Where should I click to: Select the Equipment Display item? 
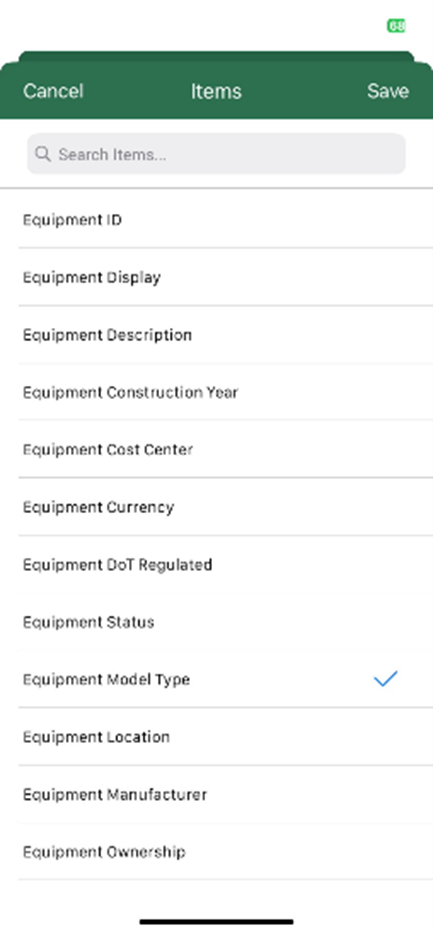pos(216,277)
